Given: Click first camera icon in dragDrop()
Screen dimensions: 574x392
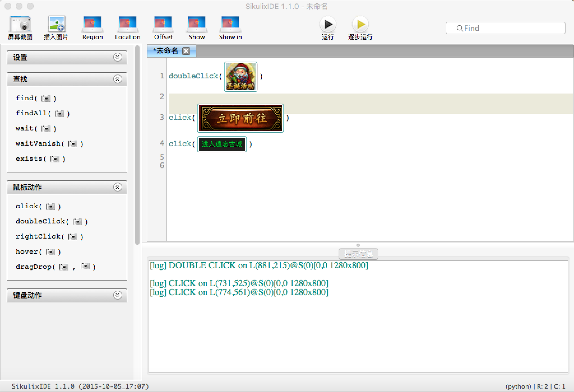Looking at the screenshot, I should click(64, 267).
